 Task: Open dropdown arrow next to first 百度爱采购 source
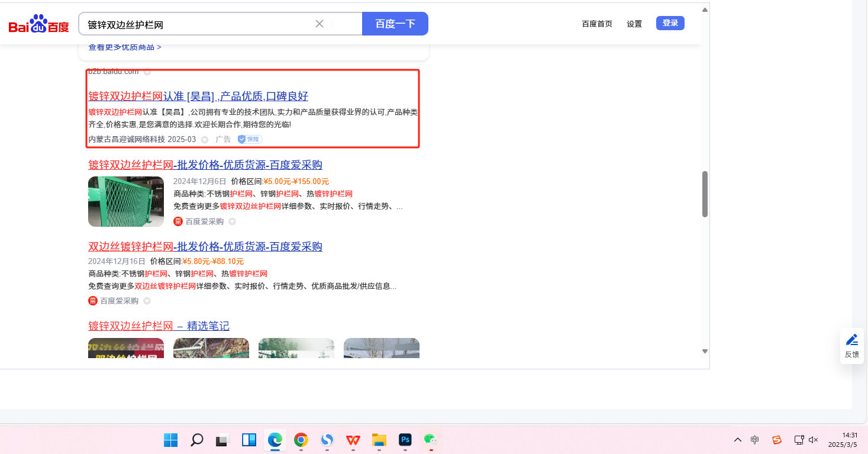coord(233,222)
